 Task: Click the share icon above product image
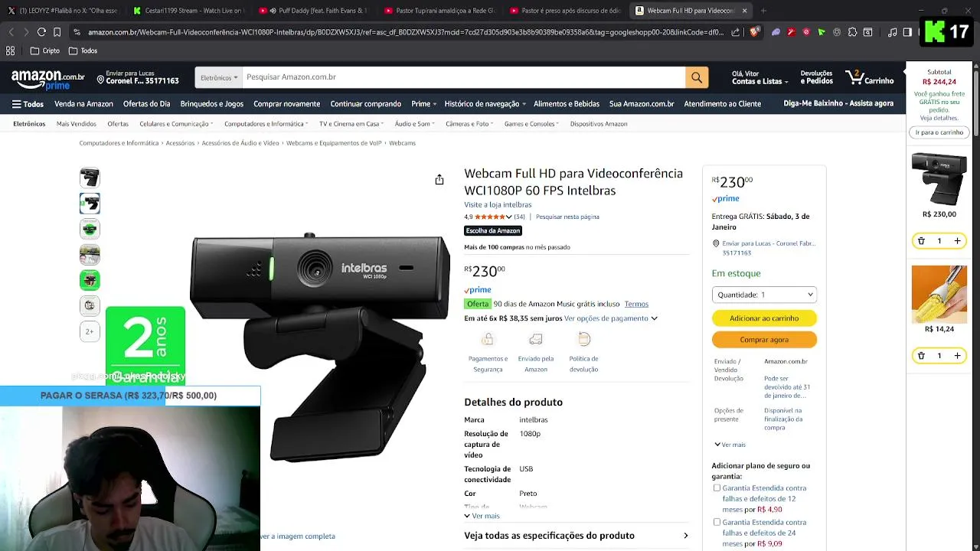(439, 180)
